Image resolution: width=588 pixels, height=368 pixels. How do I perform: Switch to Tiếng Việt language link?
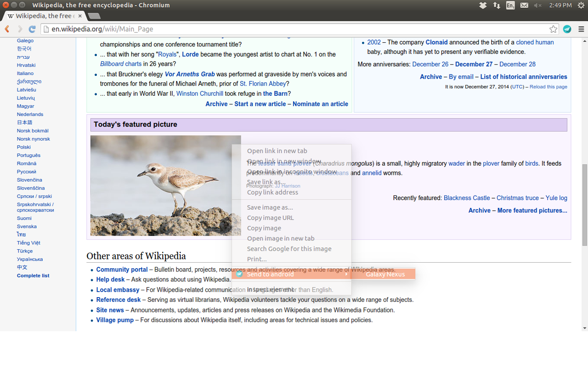(x=28, y=243)
